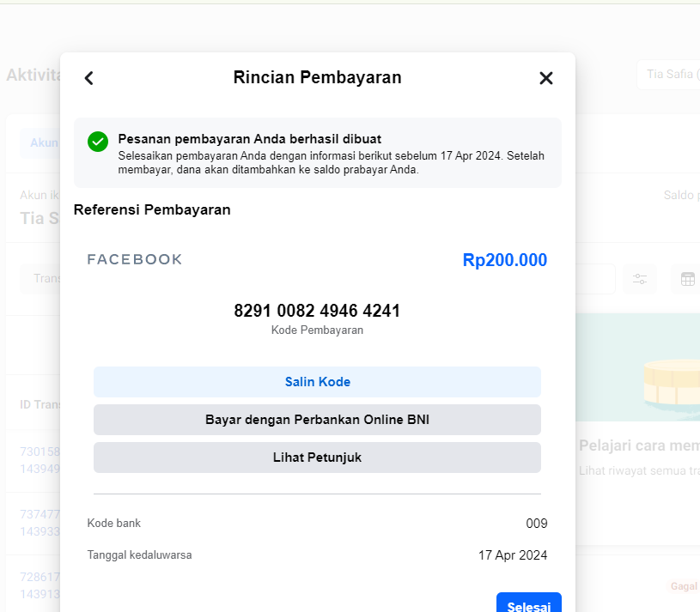
Task: Open the filter sliders icon behind dialog
Action: (x=640, y=279)
